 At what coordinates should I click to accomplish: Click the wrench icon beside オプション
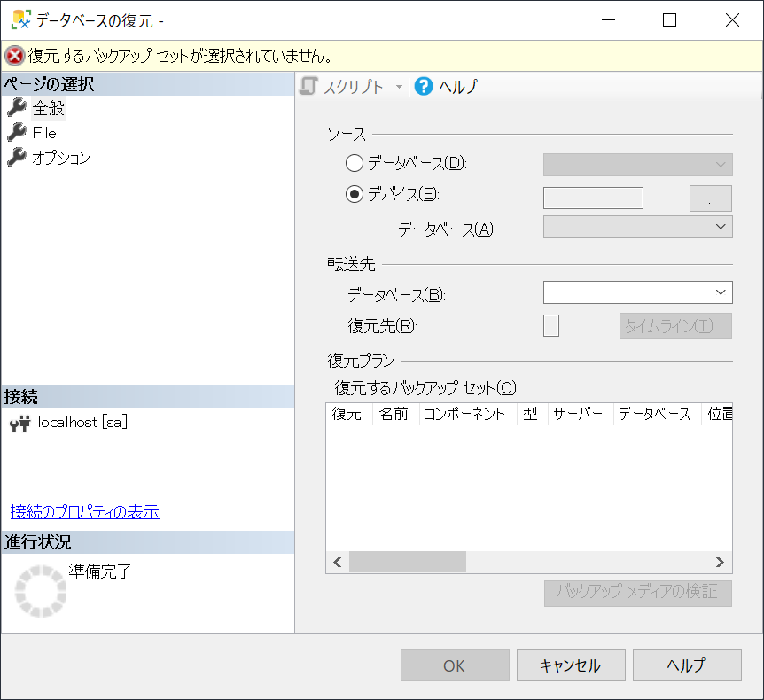point(17,157)
